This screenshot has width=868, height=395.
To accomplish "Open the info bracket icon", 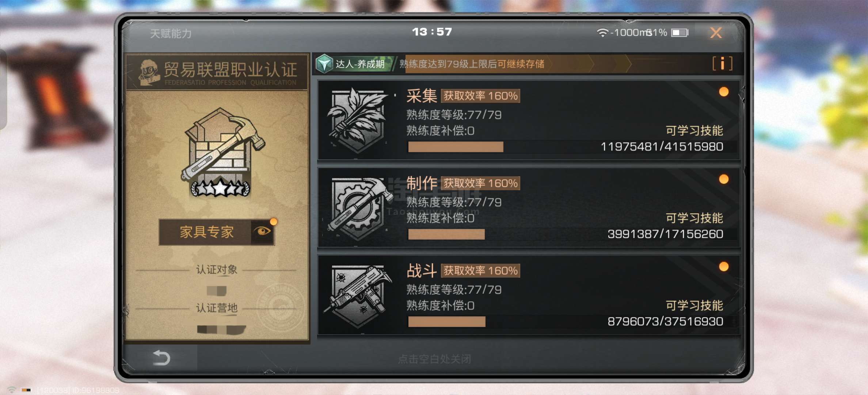I will coord(722,64).
